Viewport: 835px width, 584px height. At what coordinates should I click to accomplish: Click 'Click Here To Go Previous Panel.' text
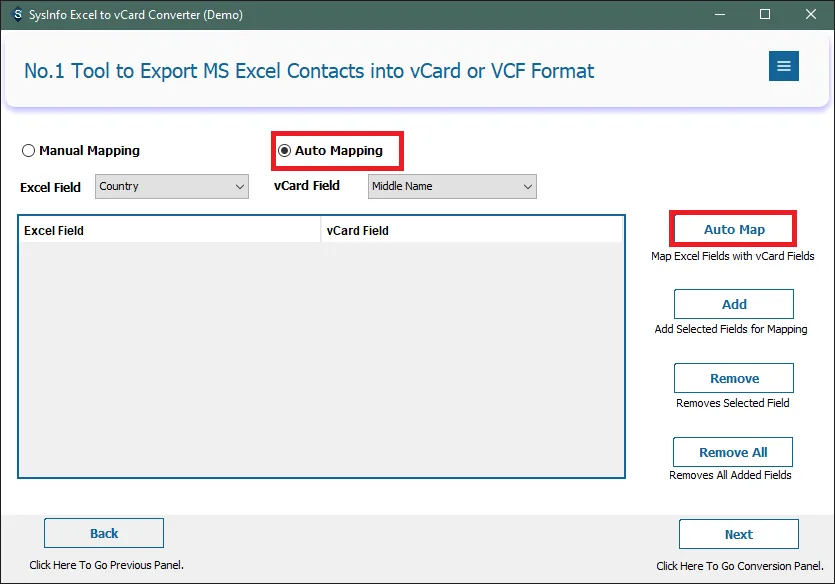point(107,565)
